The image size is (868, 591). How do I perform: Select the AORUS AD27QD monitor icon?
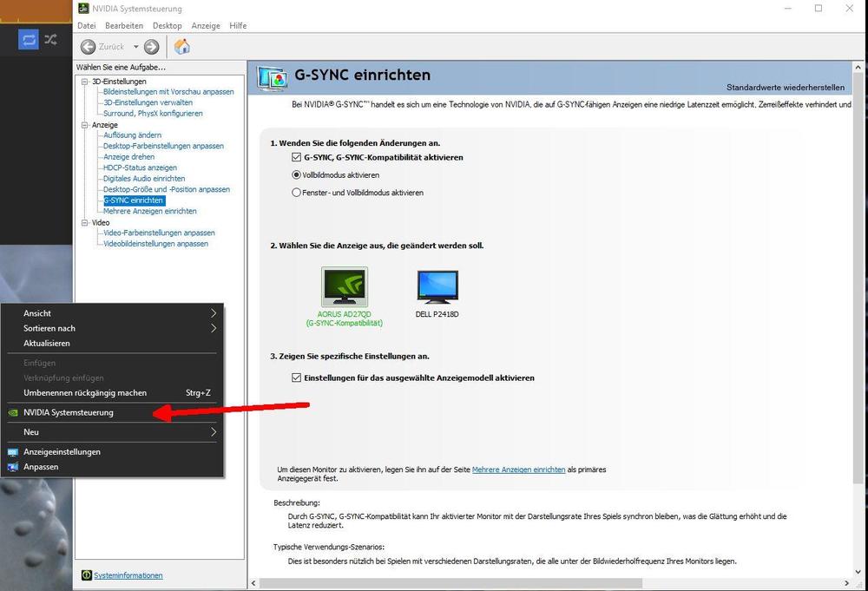[x=344, y=287]
